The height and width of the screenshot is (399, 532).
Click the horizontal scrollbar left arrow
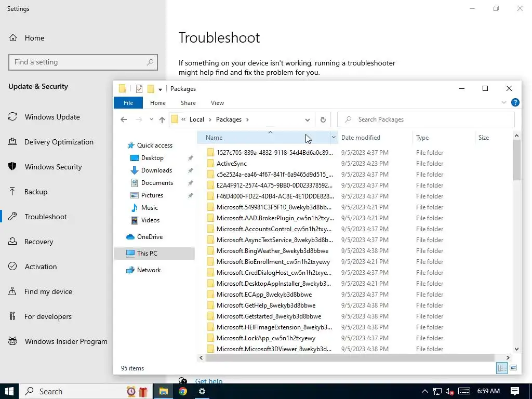(x=201, y=357)
